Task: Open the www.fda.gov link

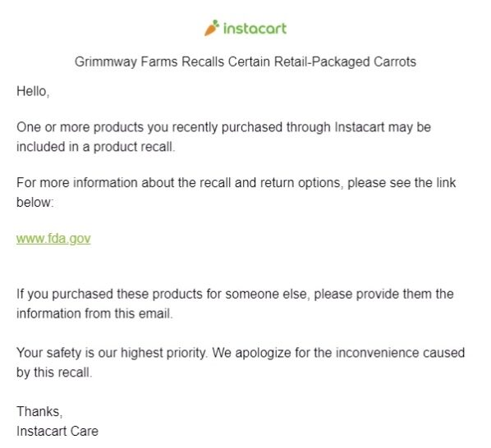Action: tap(53, 239)
